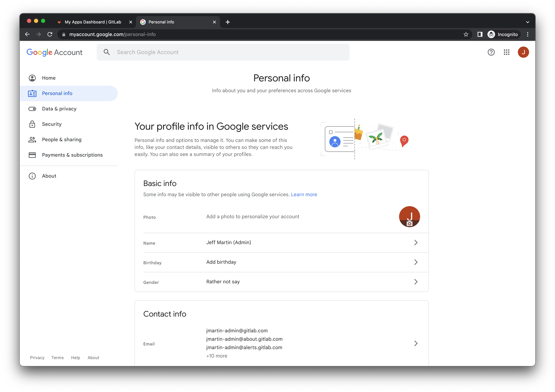Click the help question mark icon
Screen dimensions: 555x392
point(491,52)
